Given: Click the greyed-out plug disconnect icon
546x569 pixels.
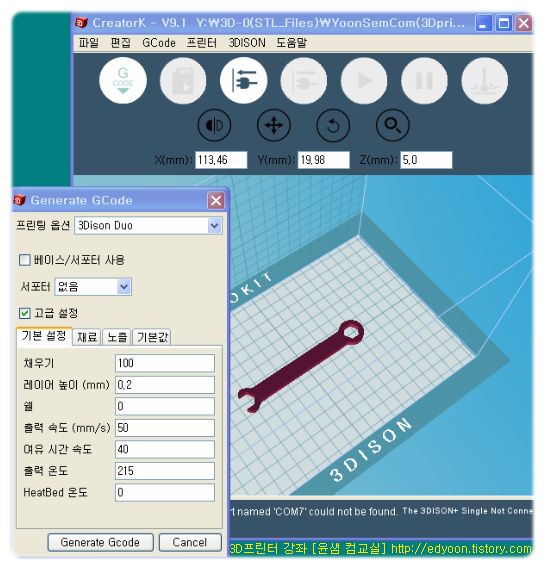Looking at the screenshot, I should coord(304,81).
